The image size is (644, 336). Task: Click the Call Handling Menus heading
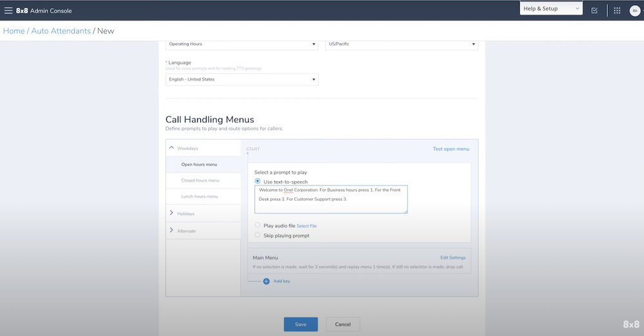(x=210, y=120)
